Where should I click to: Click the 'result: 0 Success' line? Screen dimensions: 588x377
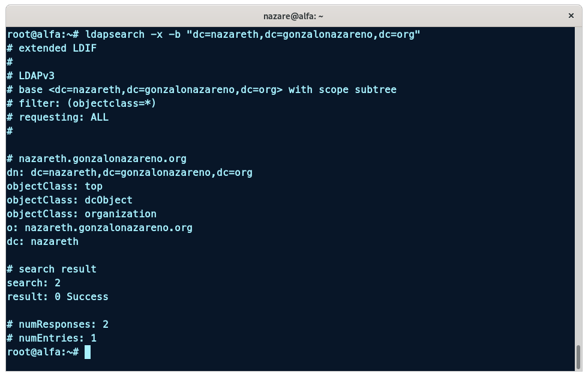58,297
